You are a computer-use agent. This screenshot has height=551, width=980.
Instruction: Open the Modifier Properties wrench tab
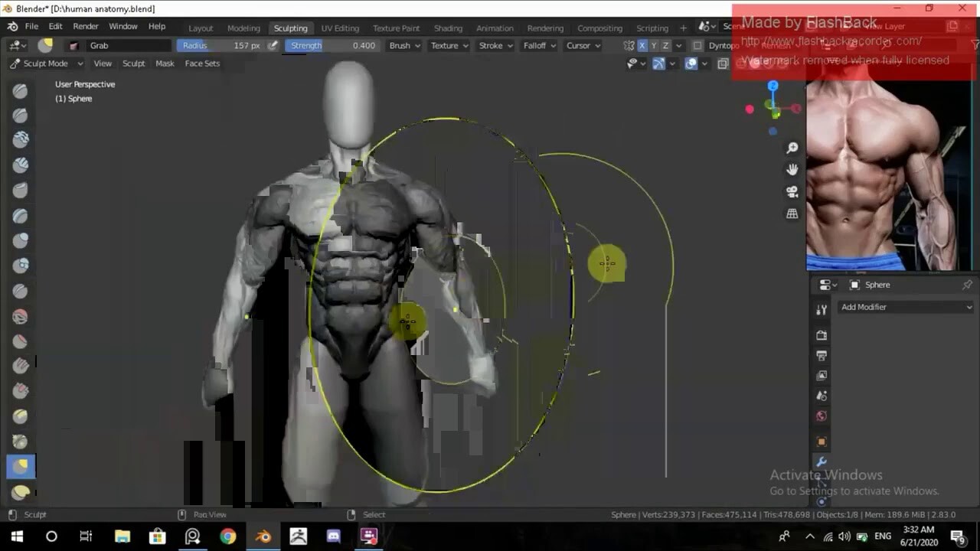(821, 461)
